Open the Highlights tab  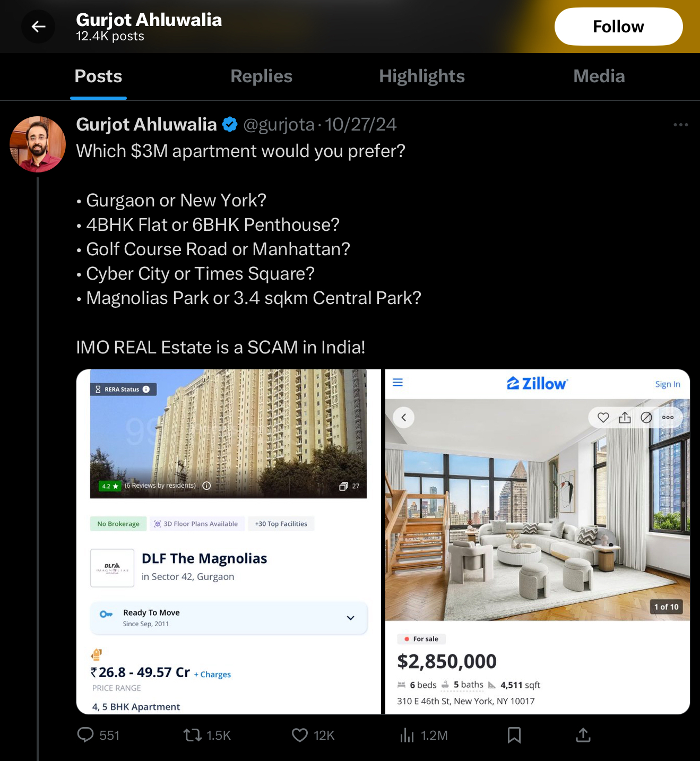click(x=422, y=76)
